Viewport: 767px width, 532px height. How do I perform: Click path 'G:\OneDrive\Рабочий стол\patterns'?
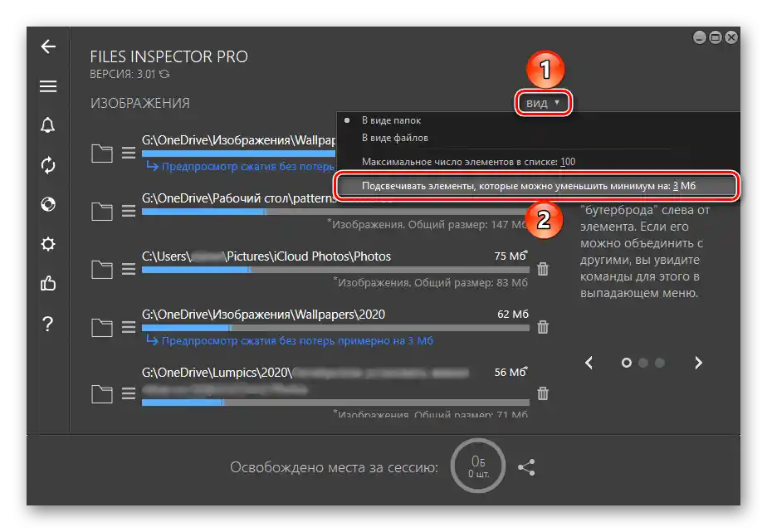239,198
